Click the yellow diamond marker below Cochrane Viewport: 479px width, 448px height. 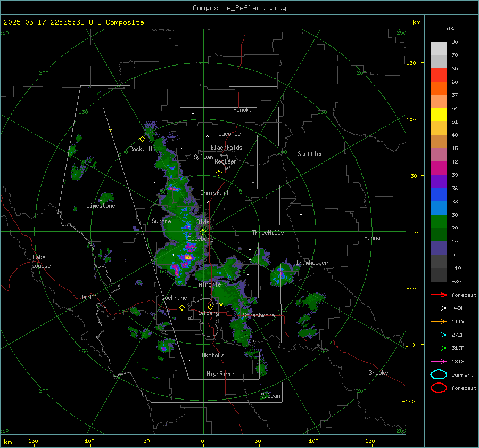tap(182, 308)
